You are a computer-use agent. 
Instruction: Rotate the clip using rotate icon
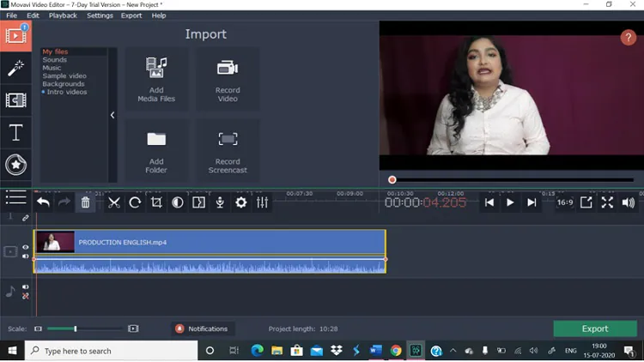coord(135,202)
